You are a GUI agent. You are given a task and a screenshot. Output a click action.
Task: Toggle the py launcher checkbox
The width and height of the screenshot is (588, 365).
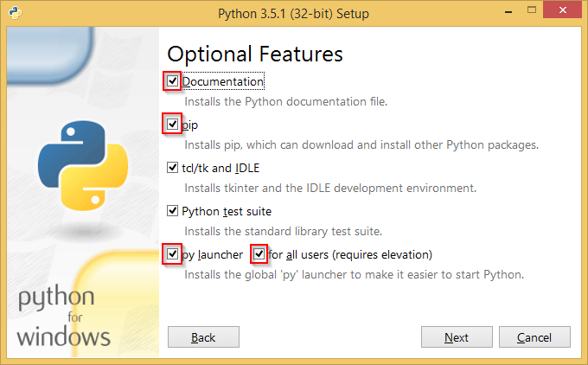tap(172, 254)
